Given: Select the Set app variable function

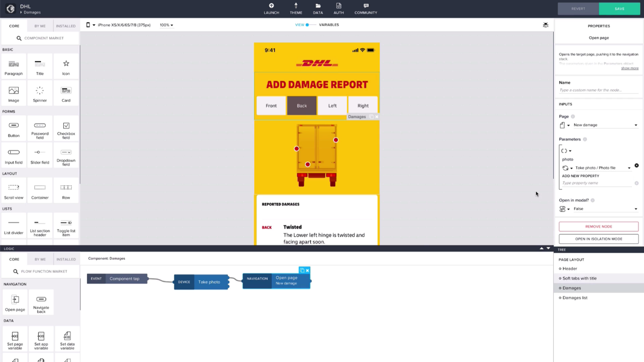Looking at the screenshot, I should 41,339.
